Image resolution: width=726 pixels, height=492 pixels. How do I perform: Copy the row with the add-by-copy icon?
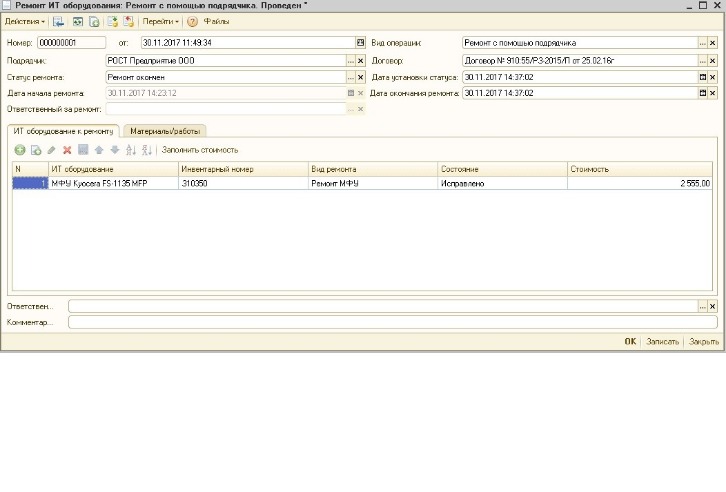click(36, 150)
